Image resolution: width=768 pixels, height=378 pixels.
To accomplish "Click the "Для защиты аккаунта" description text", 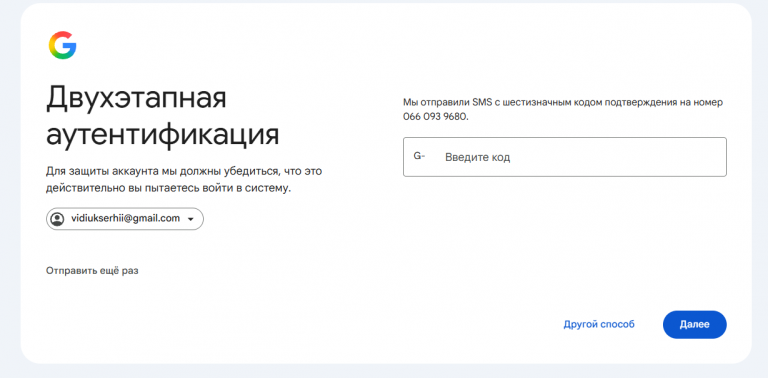I will pyautogui.click(x=184, y=180).
